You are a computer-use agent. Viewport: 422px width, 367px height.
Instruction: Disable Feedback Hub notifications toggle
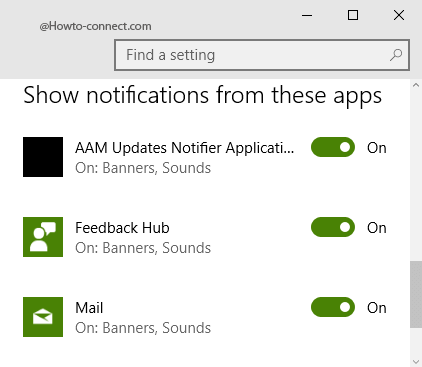[333, 227]
